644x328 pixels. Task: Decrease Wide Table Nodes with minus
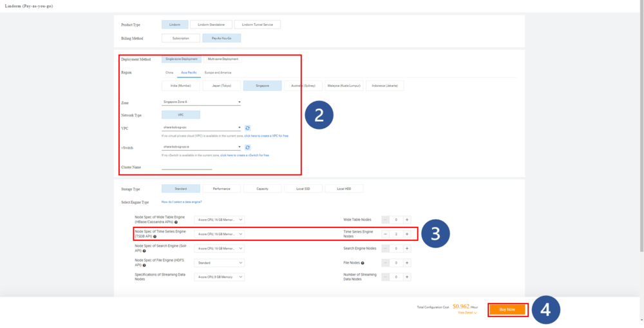click(x=386, y=220)
